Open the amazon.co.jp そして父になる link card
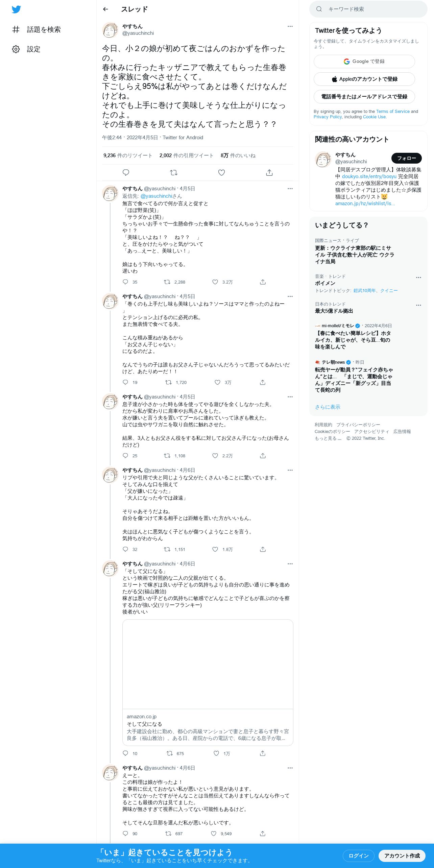The width and height of the screenshot is (434, 868). coord(208,682)
